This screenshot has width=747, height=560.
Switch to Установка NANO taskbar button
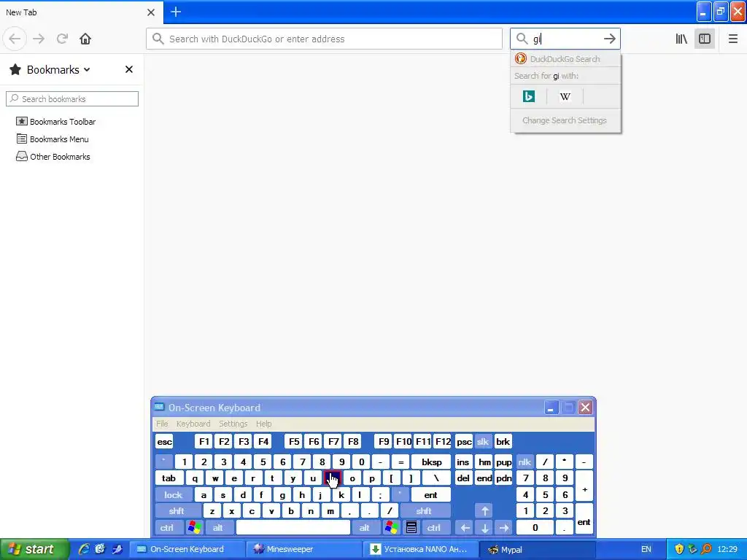click(x=419, y=549)
